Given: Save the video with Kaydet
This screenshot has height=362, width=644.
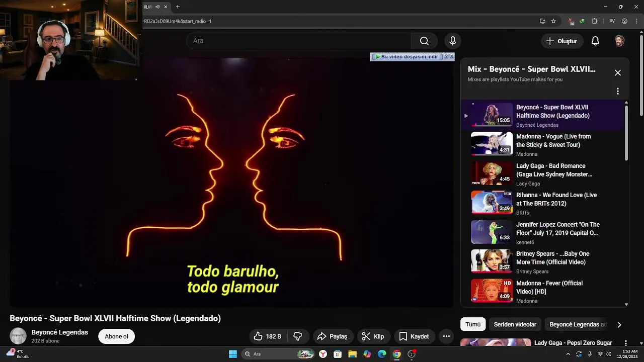Looking at the screenshot, I should pyautogui.click(x=414, y=336).
